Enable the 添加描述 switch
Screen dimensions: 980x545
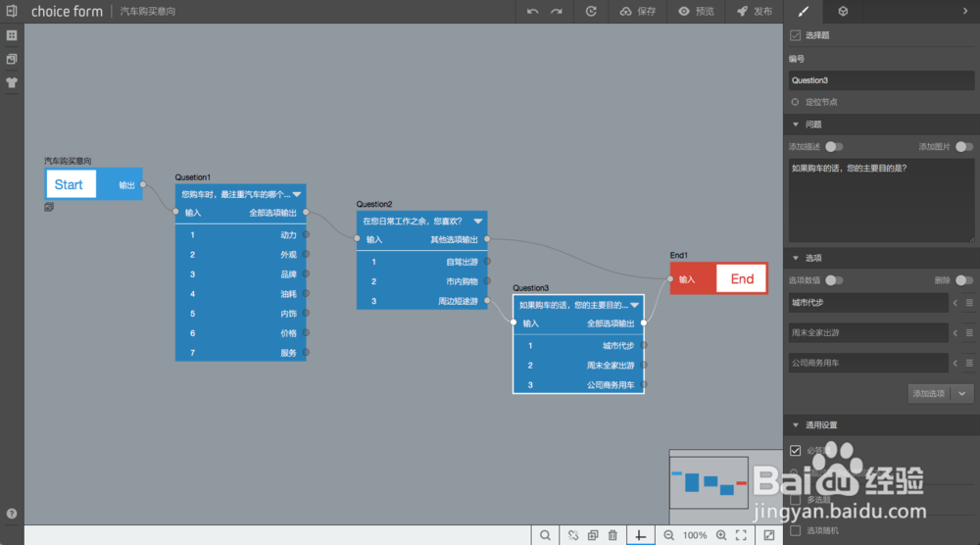click(x=834, y=147)
